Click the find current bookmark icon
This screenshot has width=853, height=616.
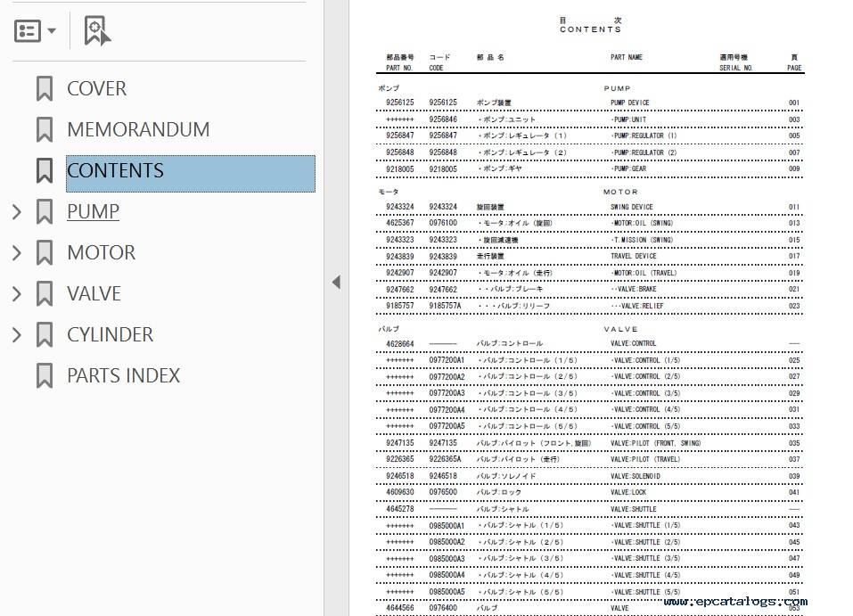tap(97, 30)
